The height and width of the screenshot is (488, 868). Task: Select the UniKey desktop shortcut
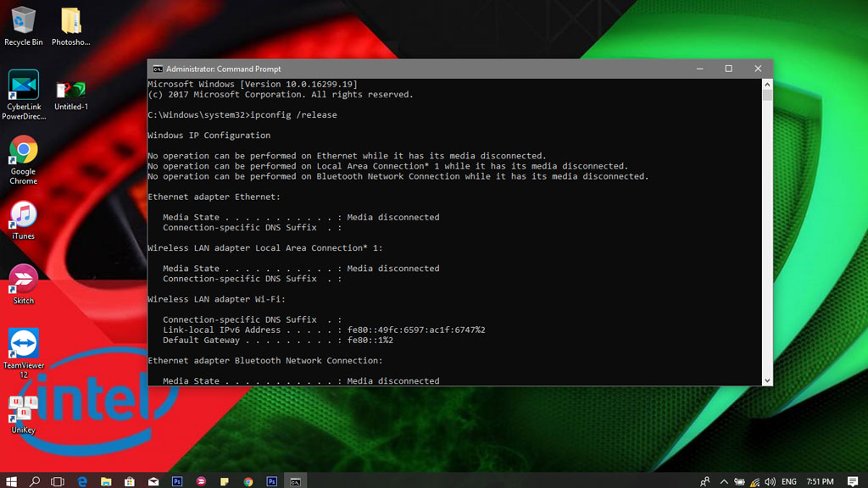click(x=23, y=413)
